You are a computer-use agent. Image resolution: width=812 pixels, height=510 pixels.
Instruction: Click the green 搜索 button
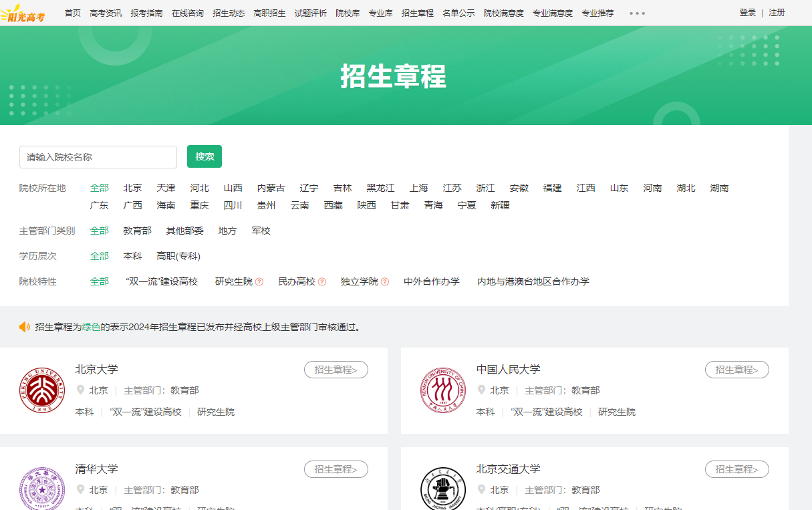(205, 156)
